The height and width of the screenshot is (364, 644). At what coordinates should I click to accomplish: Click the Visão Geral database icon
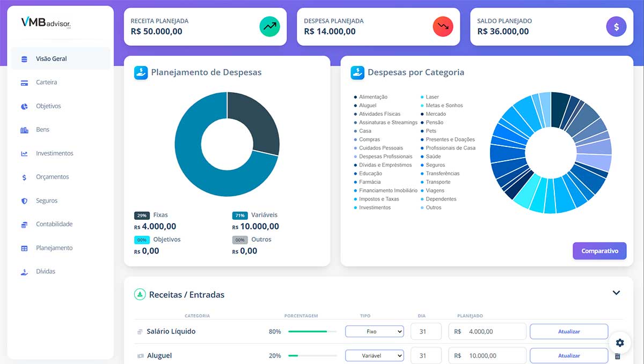coord(24,59)
